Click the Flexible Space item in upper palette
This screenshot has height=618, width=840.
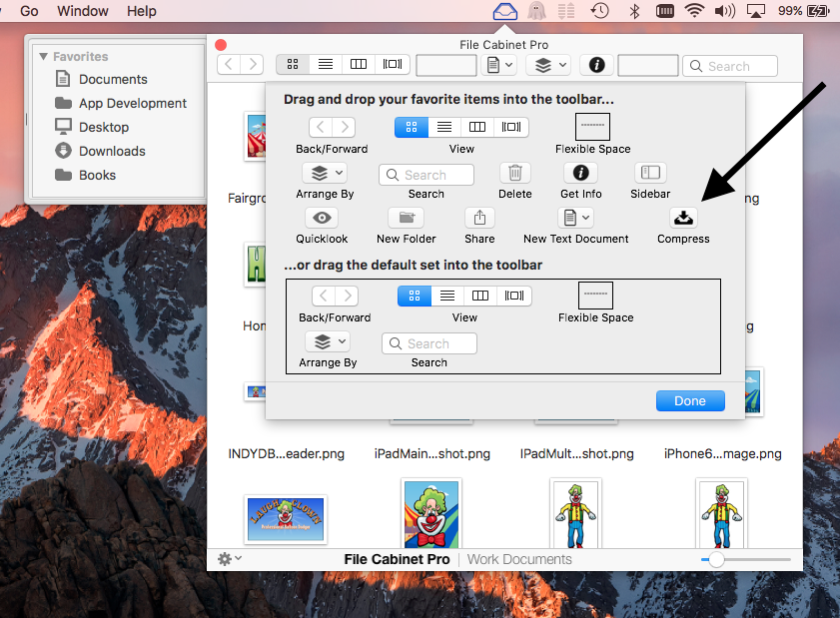[x=592, y=127]
